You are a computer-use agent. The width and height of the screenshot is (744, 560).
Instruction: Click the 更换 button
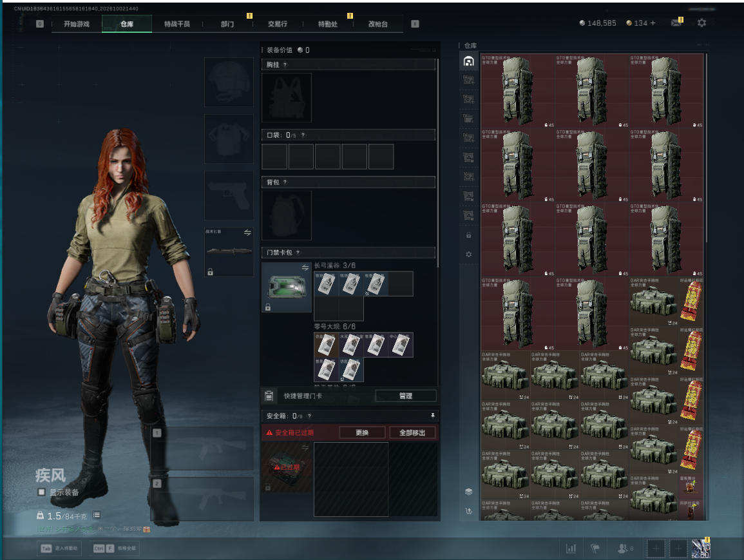point(362,433)
